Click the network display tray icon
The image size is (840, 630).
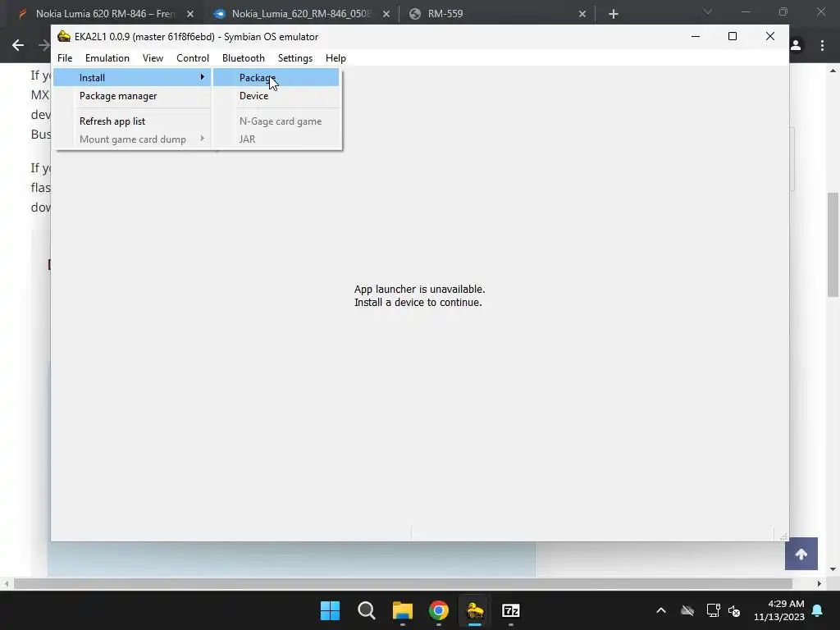pos(713,610)
